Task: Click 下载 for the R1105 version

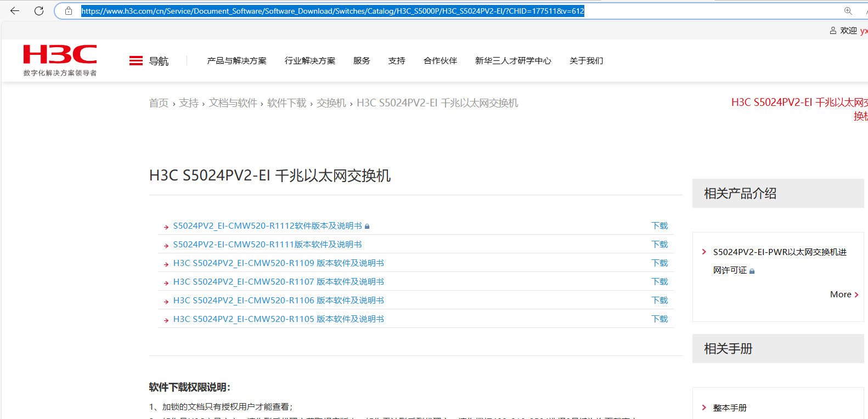Action: [x=660, y=319]
